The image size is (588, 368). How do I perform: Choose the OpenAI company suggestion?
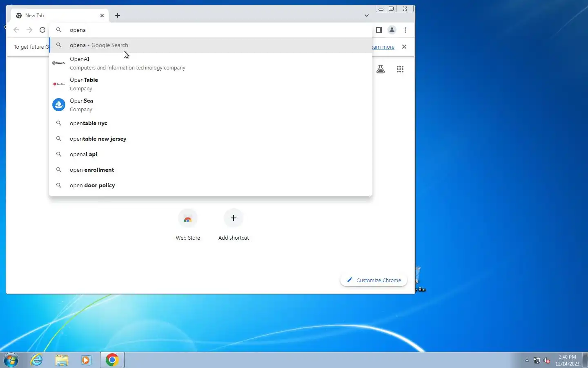click(211, 63)
